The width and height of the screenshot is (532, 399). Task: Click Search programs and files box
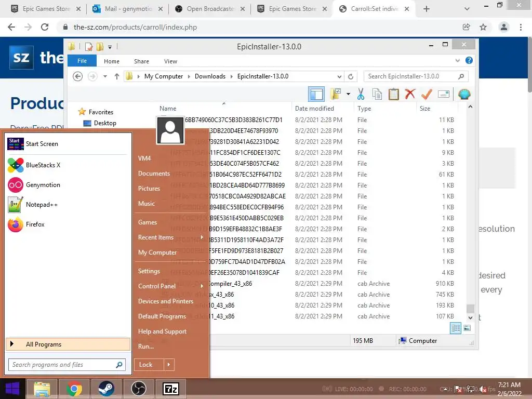point(67,365)
